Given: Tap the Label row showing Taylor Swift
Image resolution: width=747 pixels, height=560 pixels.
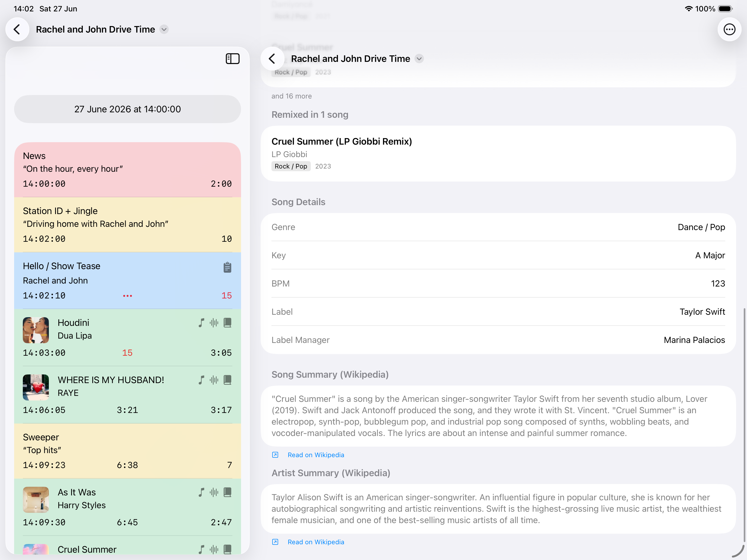Looking at the screenshot, I should click(x=498, y=311).
